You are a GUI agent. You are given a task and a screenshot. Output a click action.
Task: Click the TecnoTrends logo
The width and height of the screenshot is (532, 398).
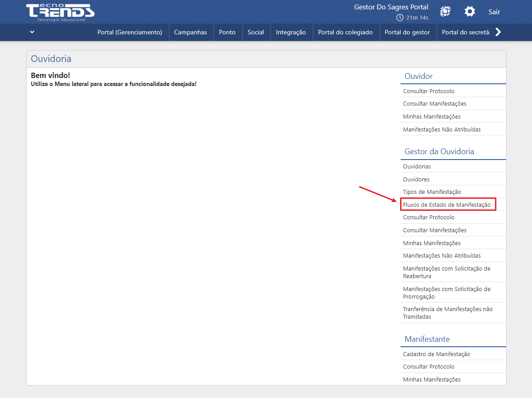coord(60,12)
